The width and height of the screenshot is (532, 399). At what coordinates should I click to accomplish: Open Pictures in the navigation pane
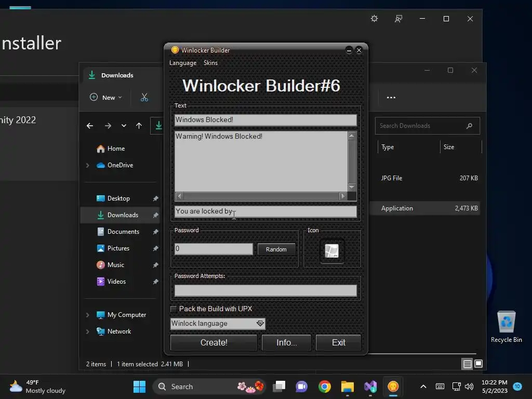tap(118, 248)
